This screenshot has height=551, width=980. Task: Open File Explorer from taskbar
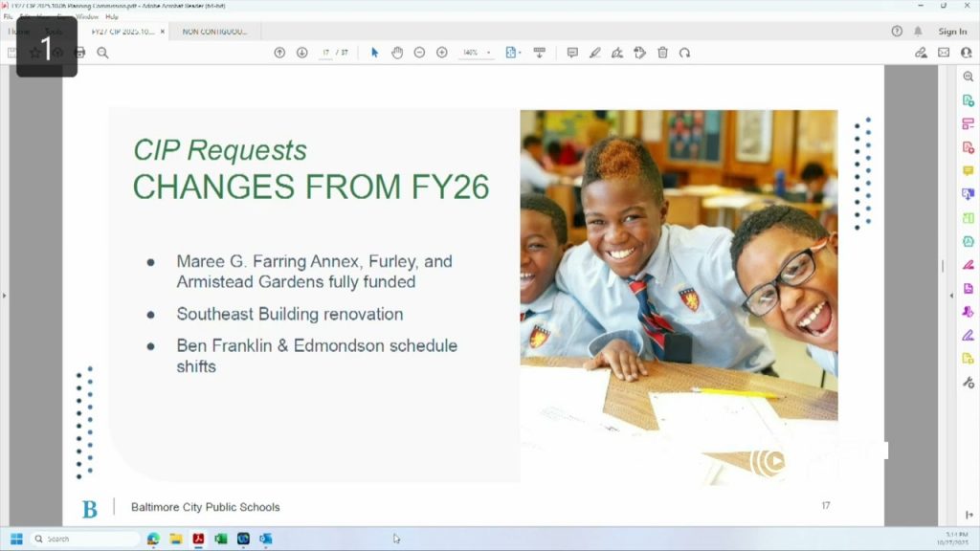[x=176, y=539]
